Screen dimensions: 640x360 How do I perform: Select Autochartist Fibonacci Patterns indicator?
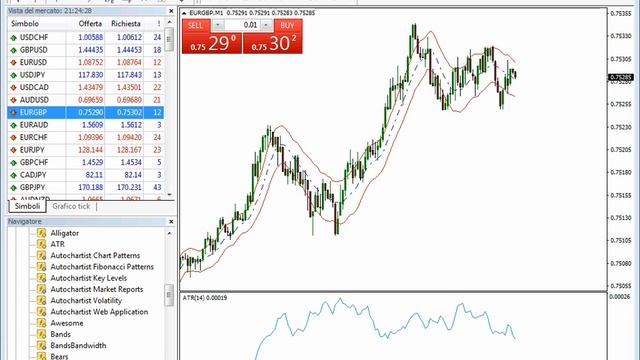coord(102,267)
